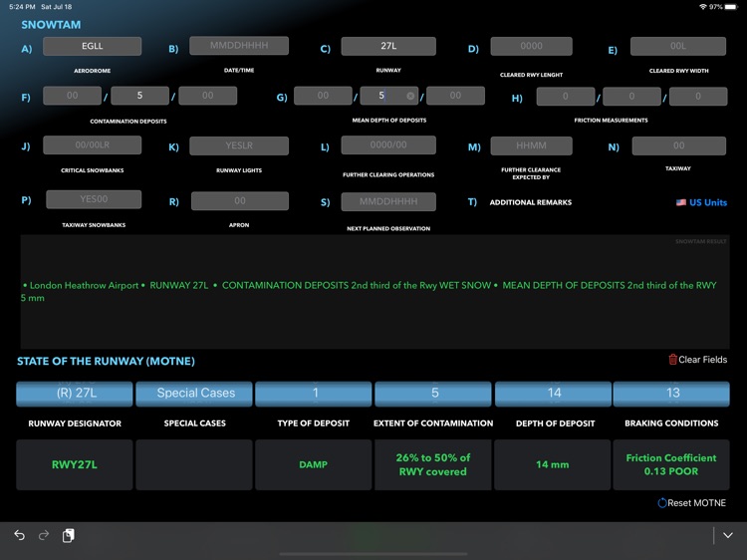
Task: Tap third friction measurements field in H)
Action: (x=698, y=97)
